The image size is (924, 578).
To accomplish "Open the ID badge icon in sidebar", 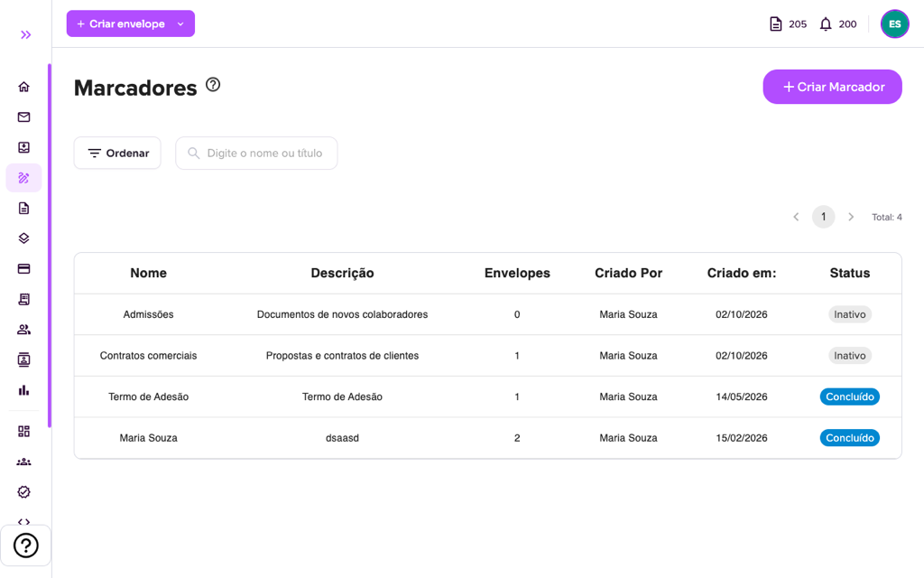I will (x=23, y=359).
